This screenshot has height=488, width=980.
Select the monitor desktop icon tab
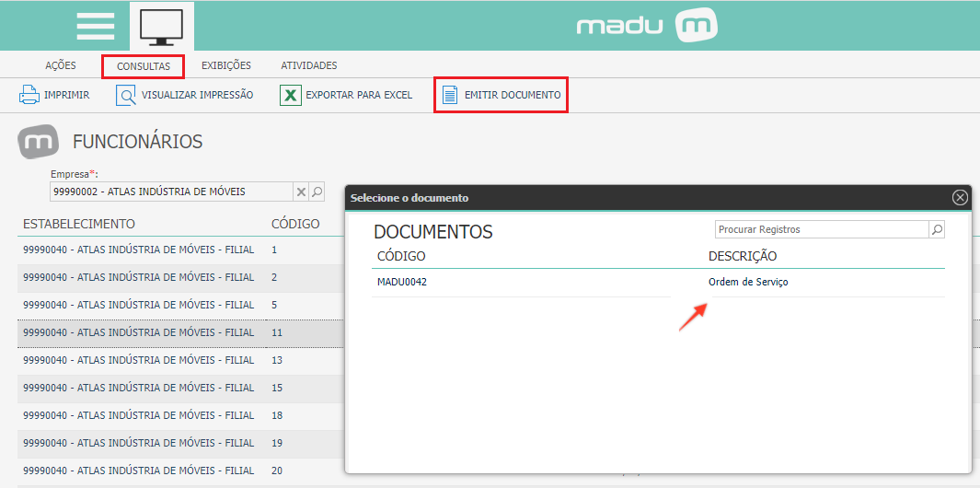161,27
